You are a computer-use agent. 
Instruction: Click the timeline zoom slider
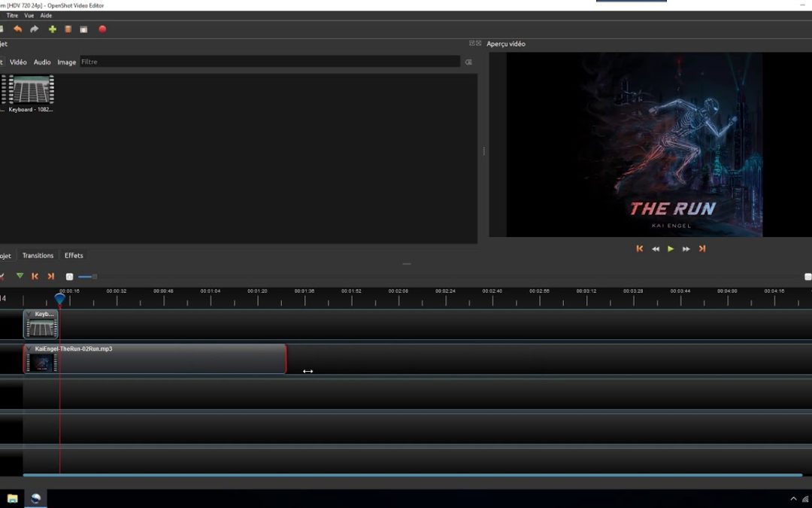point(87,276)
